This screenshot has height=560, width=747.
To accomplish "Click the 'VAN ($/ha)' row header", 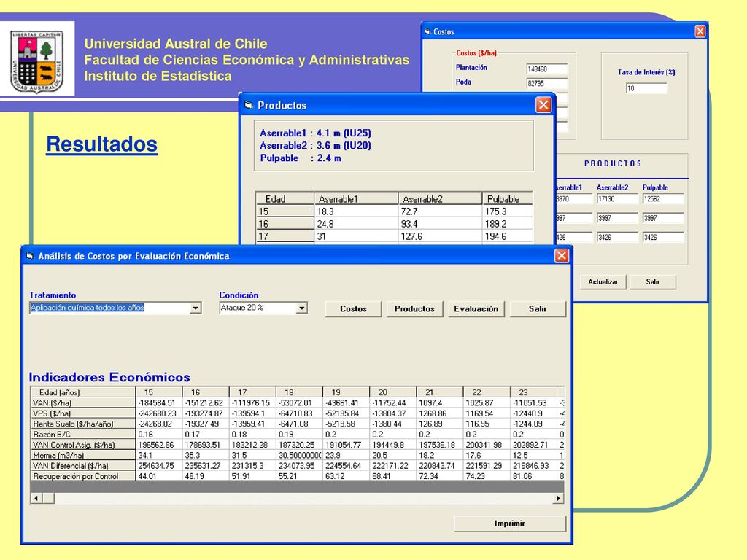I will click(83, 402).
